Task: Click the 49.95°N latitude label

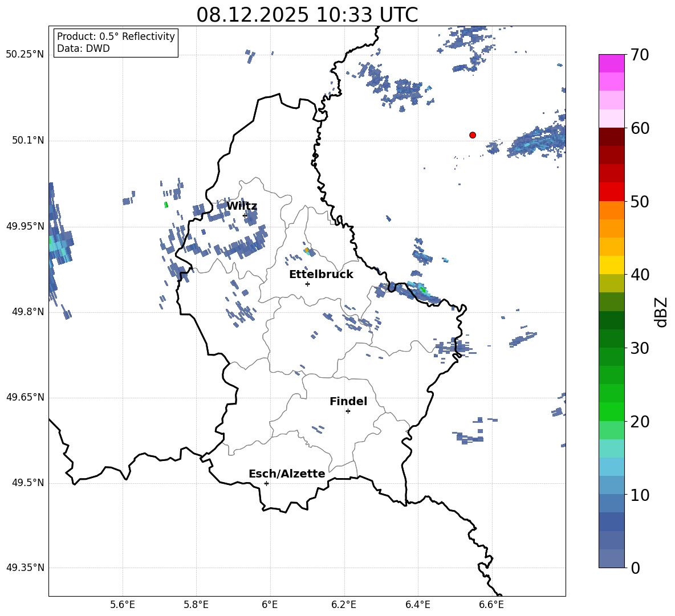Action: pyautogui.click(x=25, y=226)
